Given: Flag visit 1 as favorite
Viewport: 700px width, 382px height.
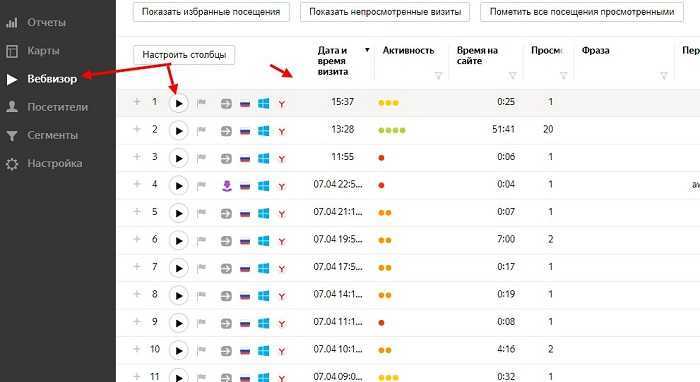Looking at the screenshot, I should coord(201,103).
